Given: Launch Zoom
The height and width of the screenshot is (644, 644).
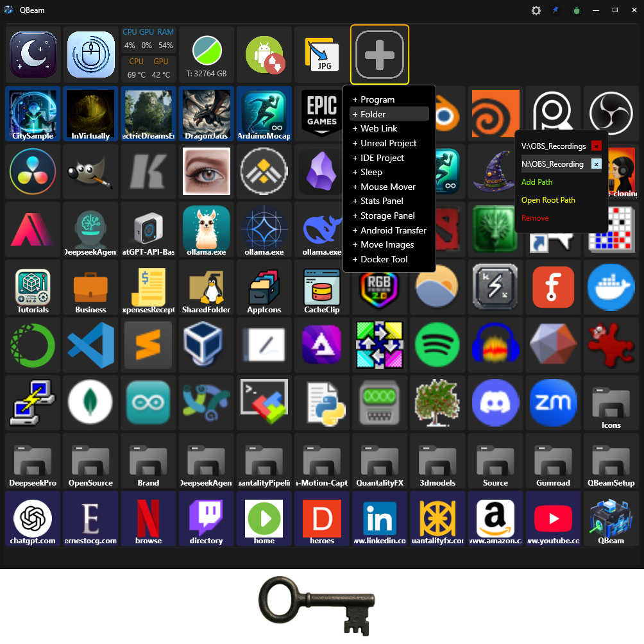Looking at the screenshot, I should (x=553, y=403).
